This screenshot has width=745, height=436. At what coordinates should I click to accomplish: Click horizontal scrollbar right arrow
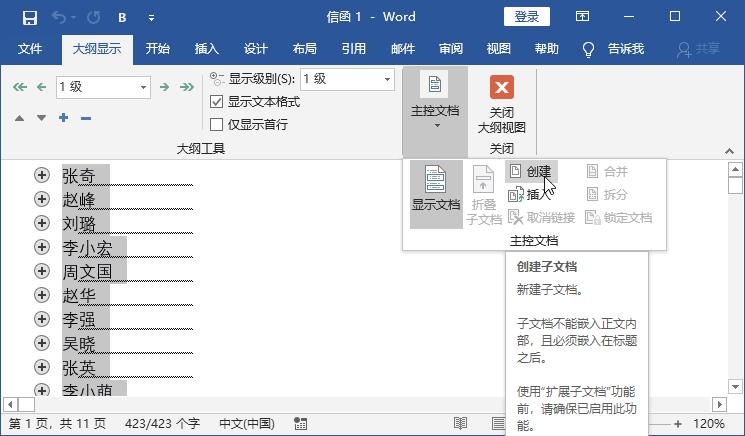pyautogui.click(x=719, y=405)
